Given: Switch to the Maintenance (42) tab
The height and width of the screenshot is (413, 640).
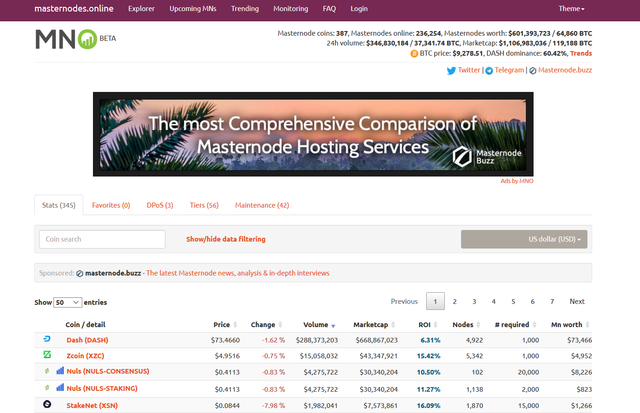Looking at the screenshot, I should (262, 205).
